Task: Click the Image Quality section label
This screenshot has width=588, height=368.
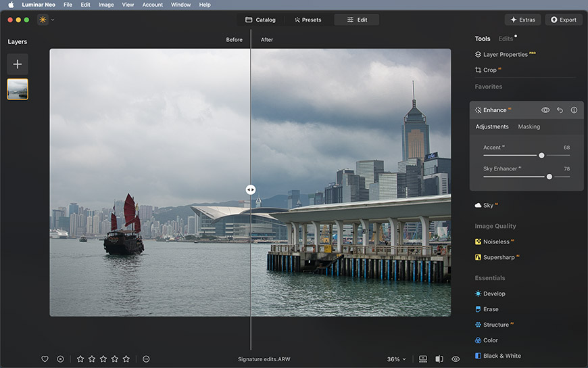Action: coord(495,226)
